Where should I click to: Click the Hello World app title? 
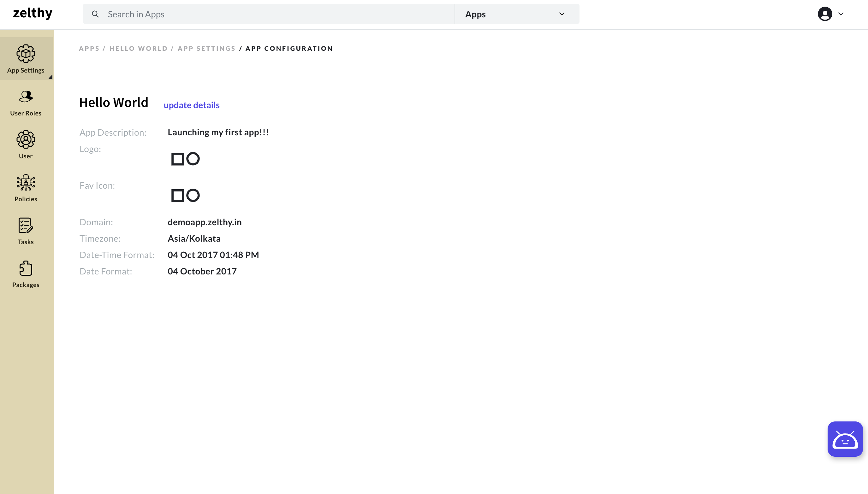[114, 103]
